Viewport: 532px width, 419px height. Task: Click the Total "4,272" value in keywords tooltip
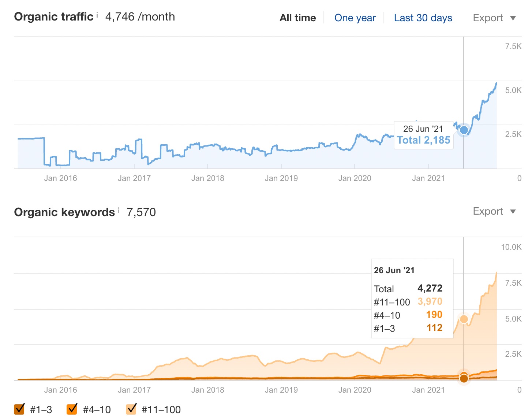(x=430, y=288)
